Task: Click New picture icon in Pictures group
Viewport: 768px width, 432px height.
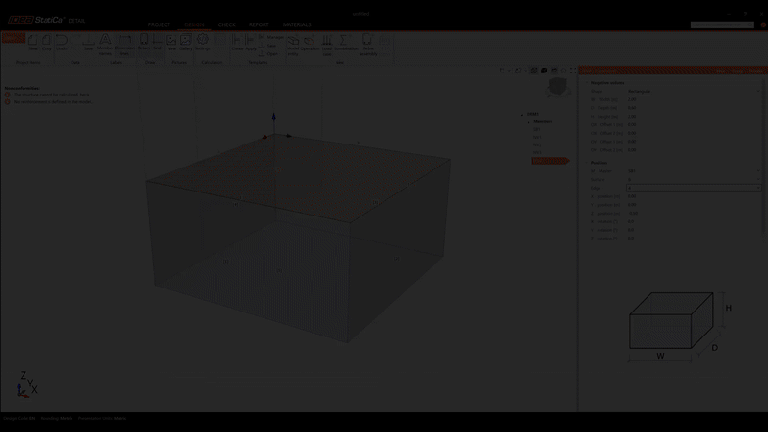Action: [171, 42]
